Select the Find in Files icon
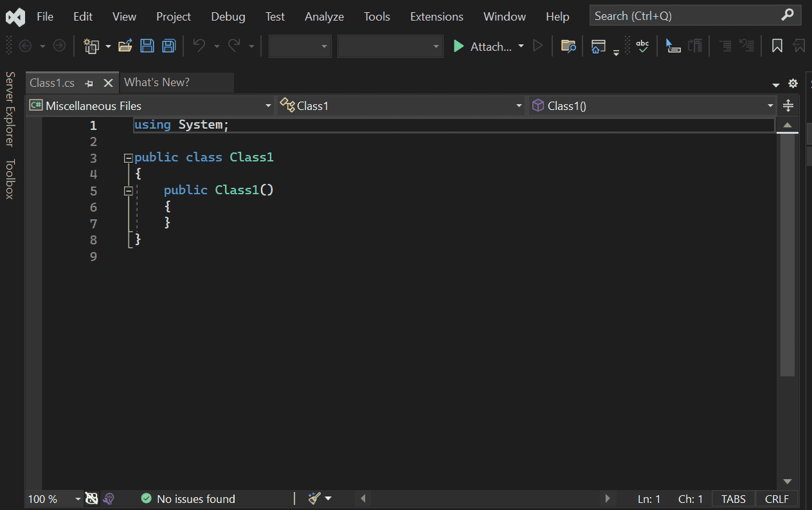Screen dimensions: 812x510 (x=568, y=46)
